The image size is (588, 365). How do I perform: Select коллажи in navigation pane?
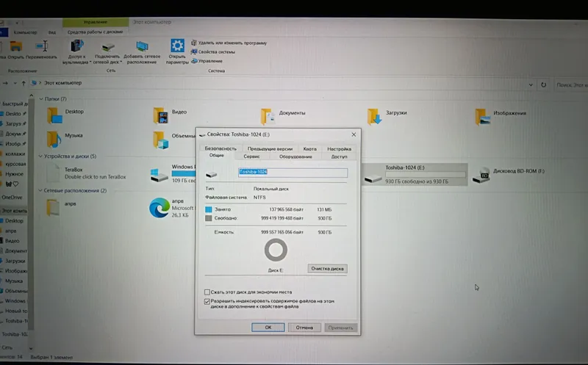(x=13, y=153)
